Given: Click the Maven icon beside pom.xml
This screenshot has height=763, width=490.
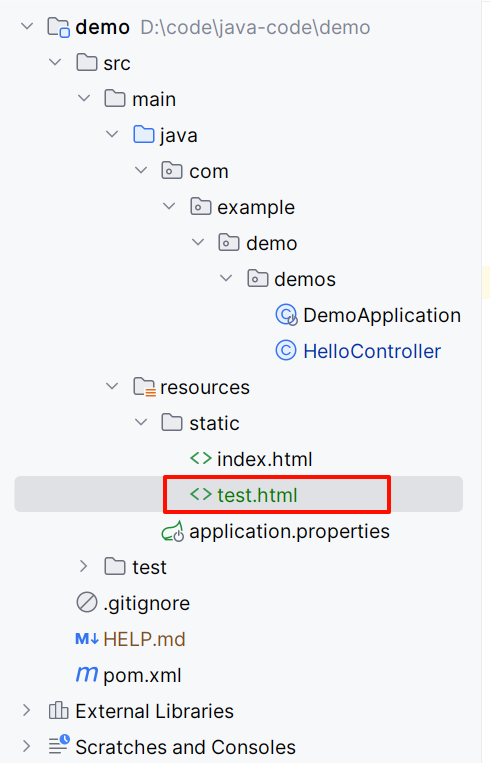Looking at the screenshot, I should point(87,674).
